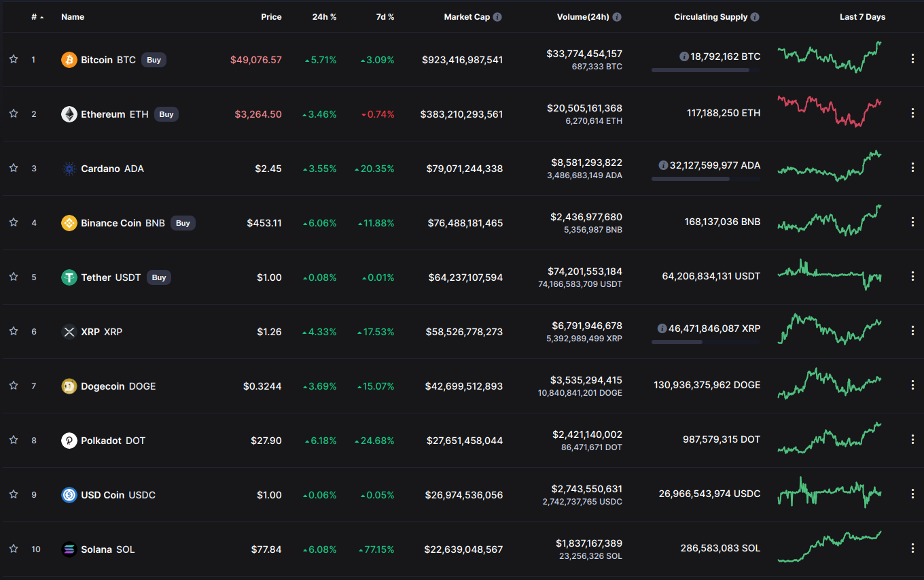Sort the table by 7d % column

click(385, 17)
